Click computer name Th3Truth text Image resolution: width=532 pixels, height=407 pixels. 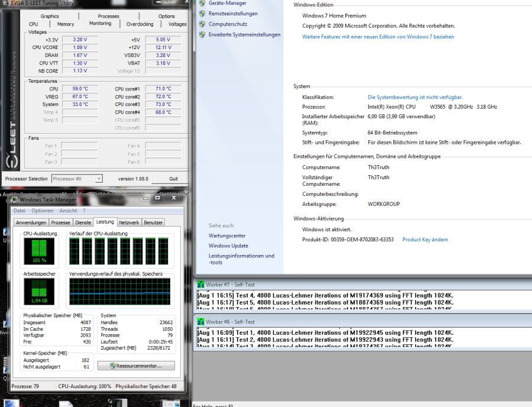click(378, 167)
